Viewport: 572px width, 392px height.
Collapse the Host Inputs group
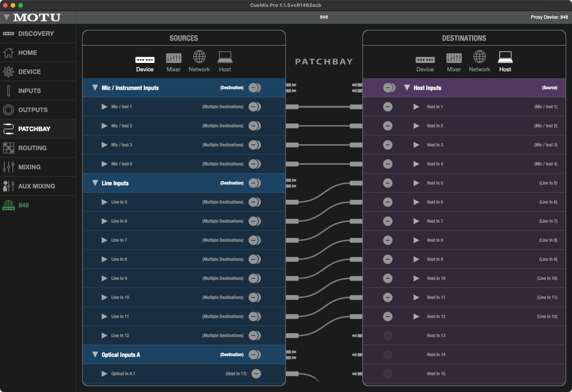tap(407, 88)
